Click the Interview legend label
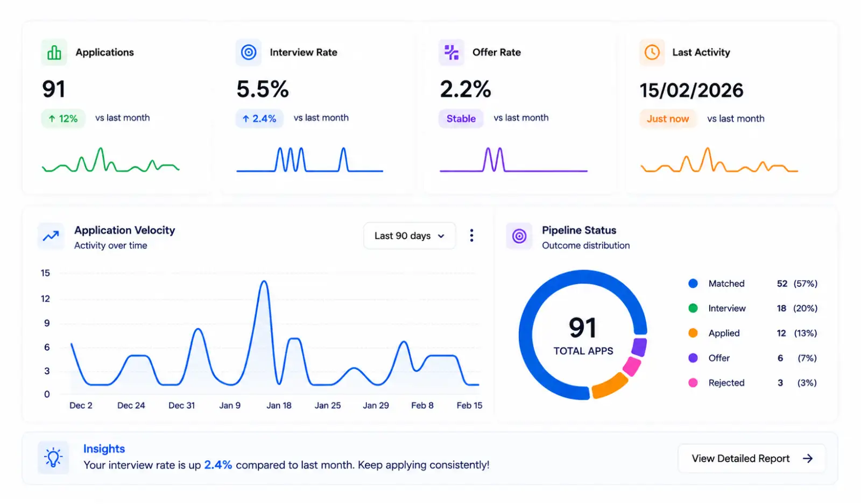The width and height of the screenshot is (861, 504). pos(727,308)
